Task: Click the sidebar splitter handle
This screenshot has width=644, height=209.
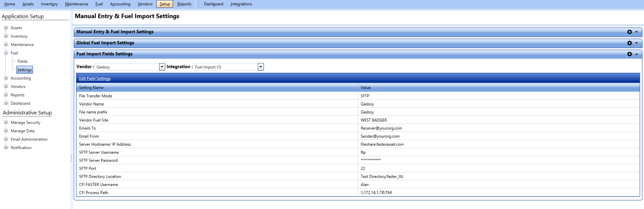Action: [x=71, y=158]
